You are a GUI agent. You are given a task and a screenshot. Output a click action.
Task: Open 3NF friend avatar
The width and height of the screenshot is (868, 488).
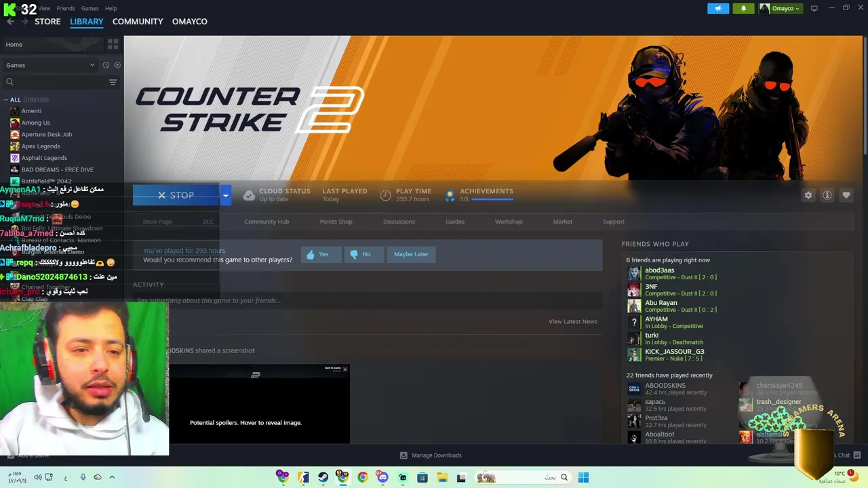click(634, 289)
